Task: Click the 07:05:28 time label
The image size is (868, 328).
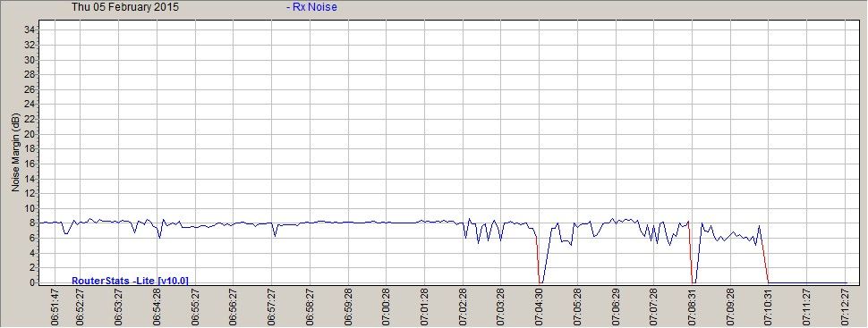Action: click(577, 306)
